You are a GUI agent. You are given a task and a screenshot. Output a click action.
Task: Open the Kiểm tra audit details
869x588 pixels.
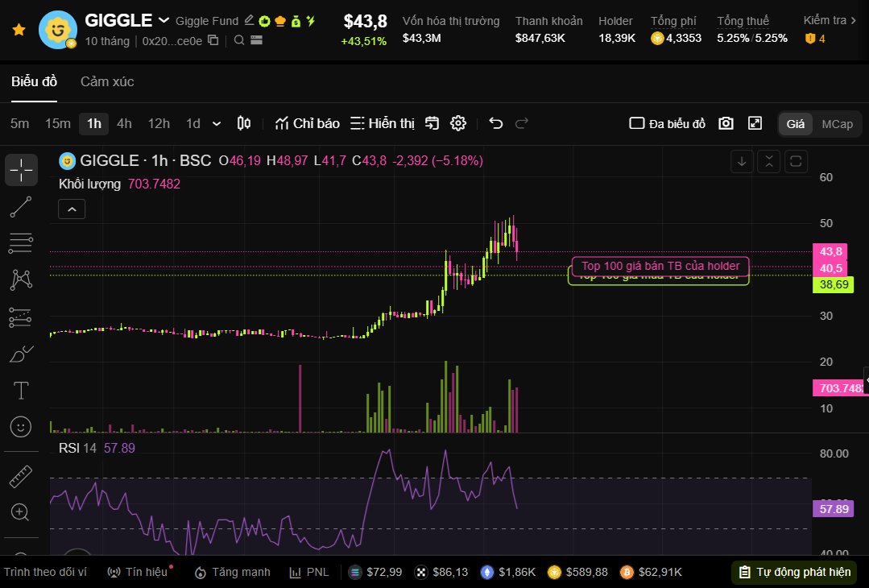tap(829, 20)
